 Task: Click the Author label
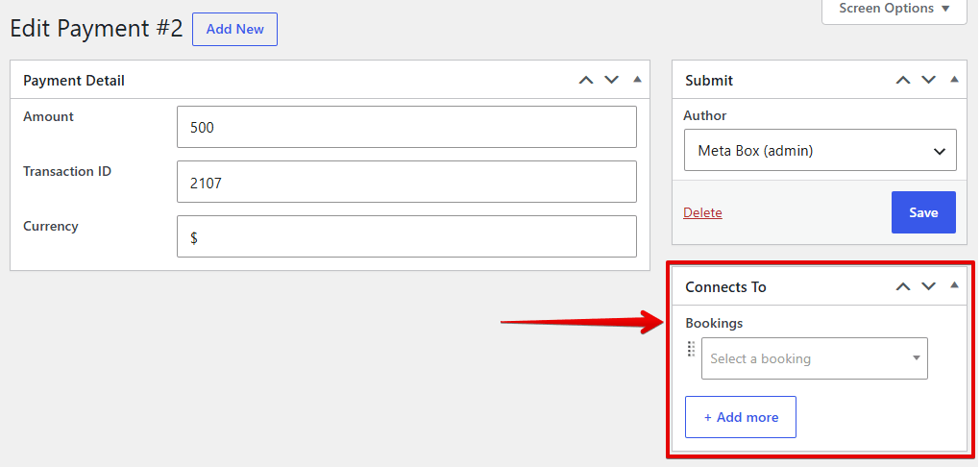coord(705,115)
